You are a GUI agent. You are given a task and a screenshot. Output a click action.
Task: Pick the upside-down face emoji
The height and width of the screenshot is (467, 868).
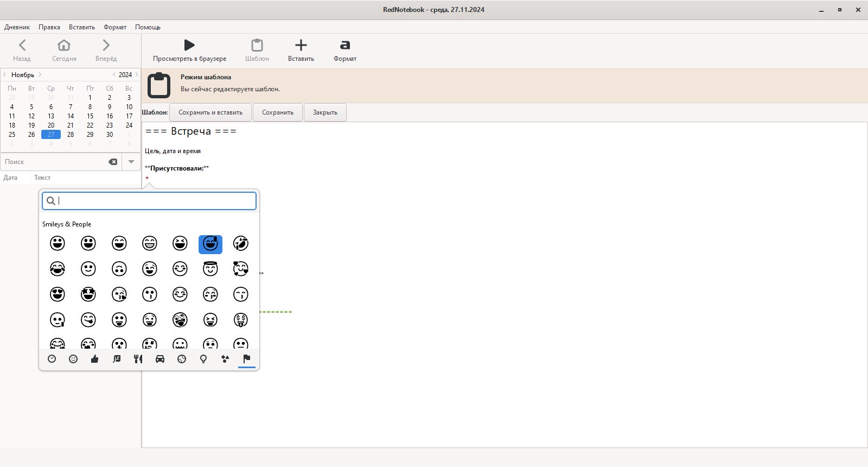point(119,269)
